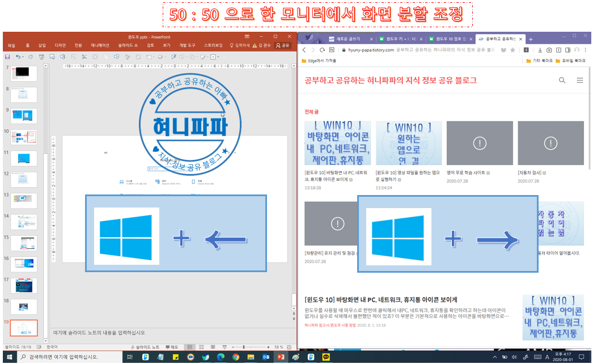
Task: Click the 공유 share button in PowerPoint
Action: [282, 45]
